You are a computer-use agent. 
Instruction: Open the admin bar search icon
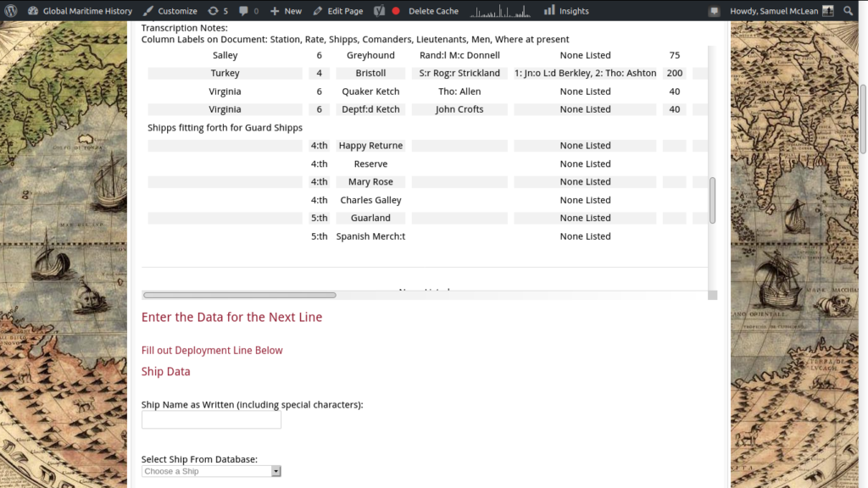pyautogui.click(x=848, y=10)
